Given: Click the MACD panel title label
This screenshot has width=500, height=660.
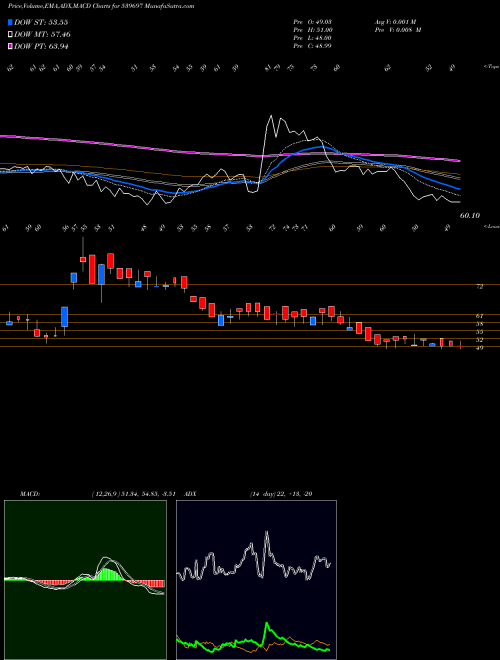Looking at the screenshot, I should coord(29,494).
